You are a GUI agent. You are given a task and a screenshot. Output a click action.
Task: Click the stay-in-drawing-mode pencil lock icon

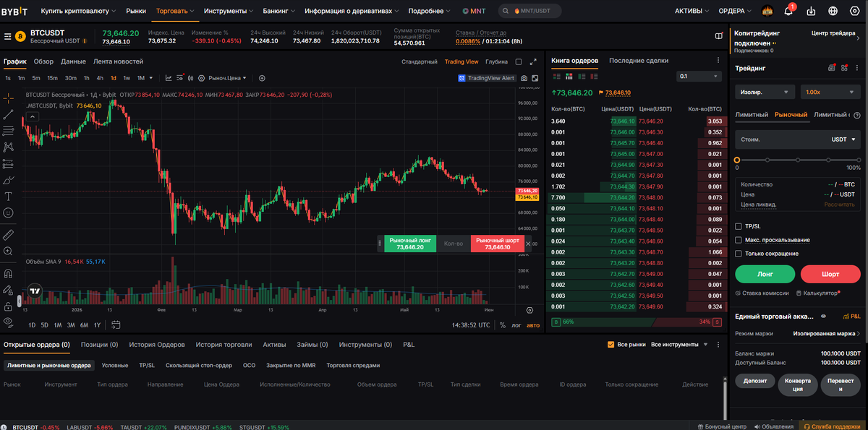(8, 289)
